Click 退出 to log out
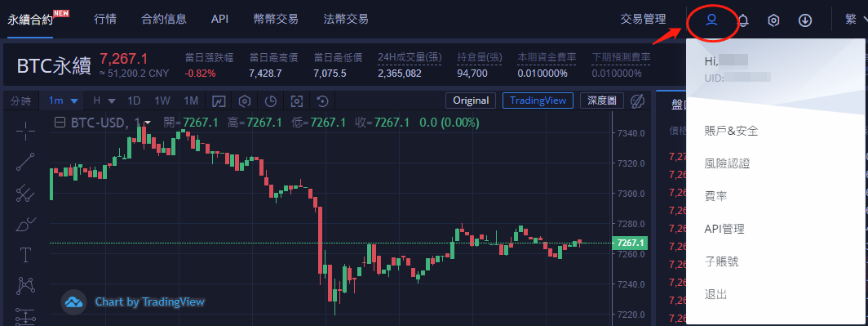Viewport: 868px width, 326px height. (715, 294)
